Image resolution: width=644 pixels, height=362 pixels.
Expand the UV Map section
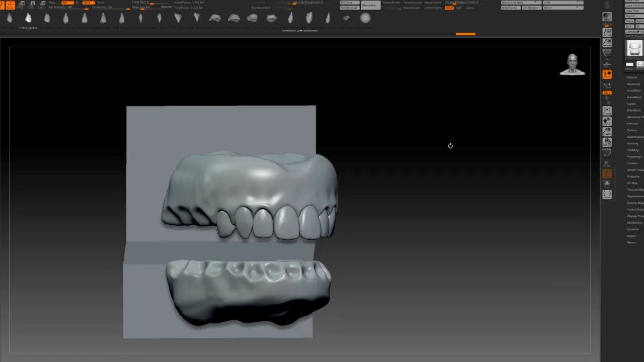[x=632, y=183]
